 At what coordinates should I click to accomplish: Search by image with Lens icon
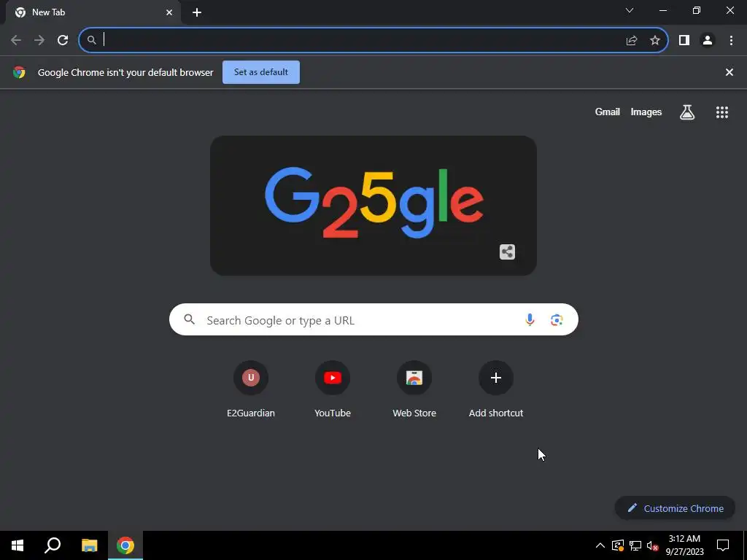pyautogui.click(x=557, y=320)
